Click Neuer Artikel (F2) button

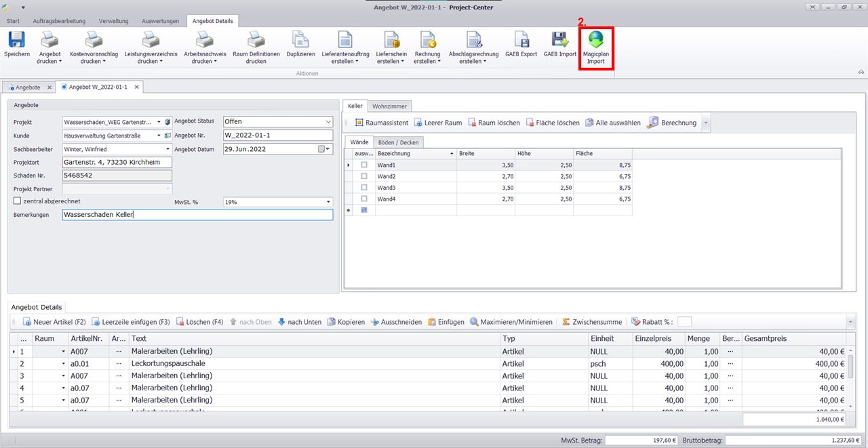[x=54, y=322]
